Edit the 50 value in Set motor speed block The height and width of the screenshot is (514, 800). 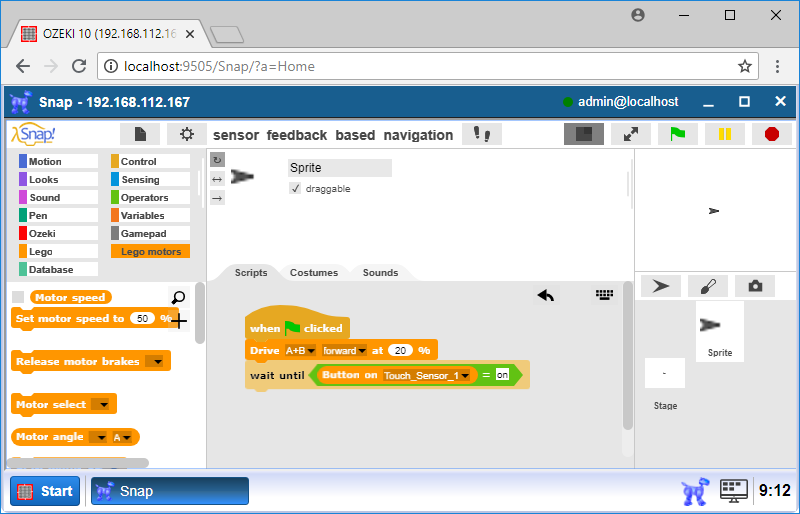(x=142, y=319)
